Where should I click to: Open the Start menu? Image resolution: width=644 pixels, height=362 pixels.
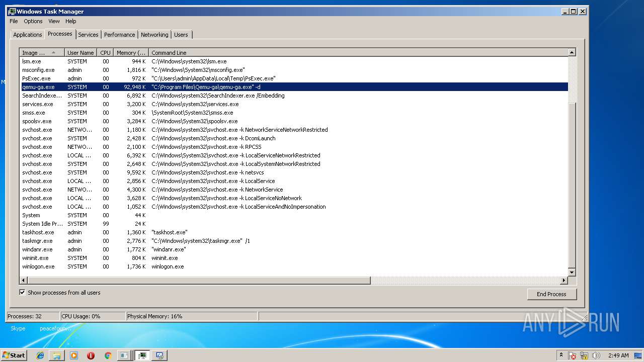coord(14,355)
